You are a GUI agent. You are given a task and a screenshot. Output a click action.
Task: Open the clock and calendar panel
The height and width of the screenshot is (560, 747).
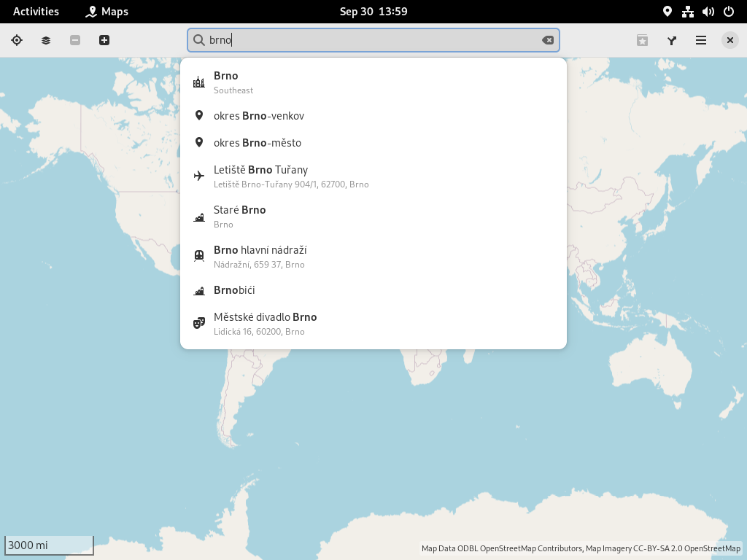373,12
